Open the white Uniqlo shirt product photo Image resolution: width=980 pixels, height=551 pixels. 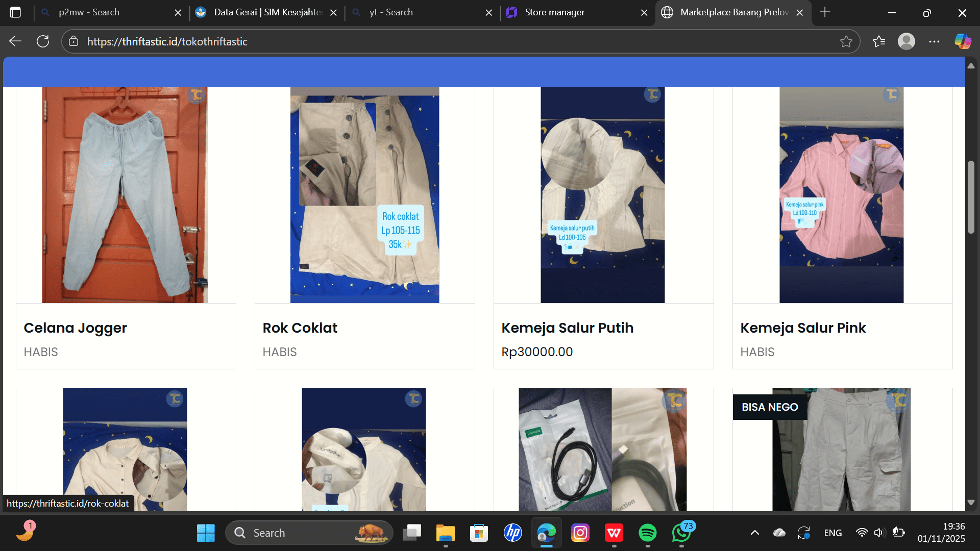[364, 449]
